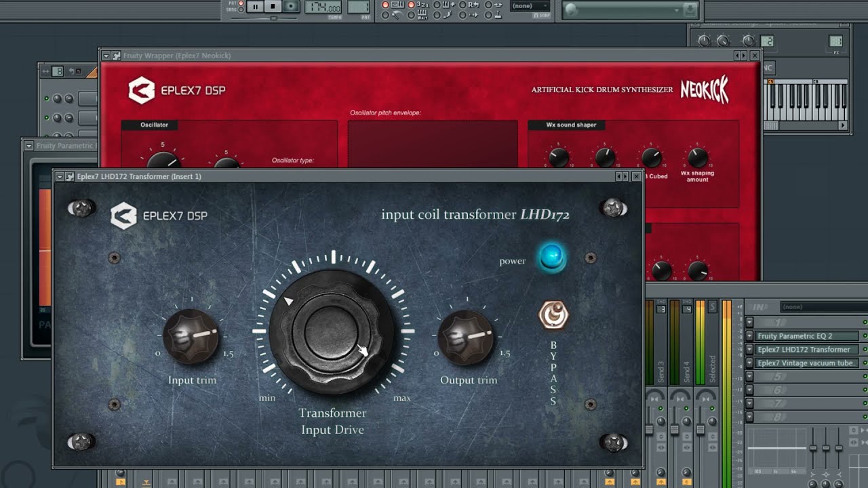This screenshot has width=868, height=488.
Task: Click the blue power LED on Transformer
Action: click(552, 258)
